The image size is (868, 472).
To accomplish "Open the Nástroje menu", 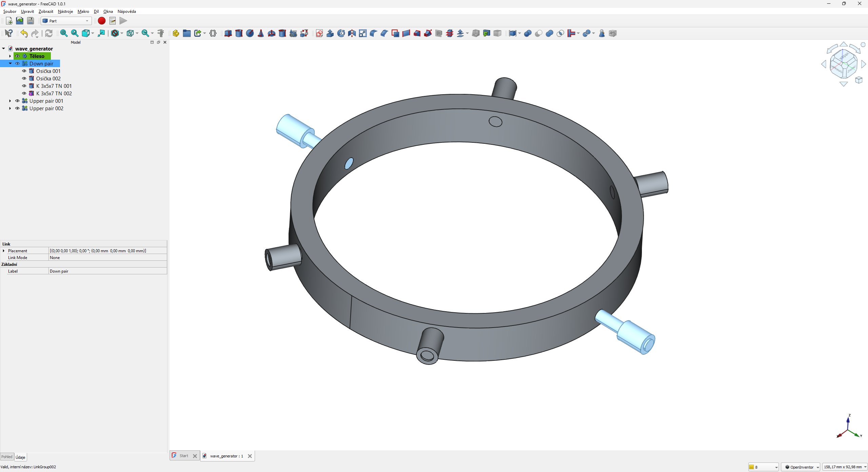I will pyautogui.click(x=65, y=12).
